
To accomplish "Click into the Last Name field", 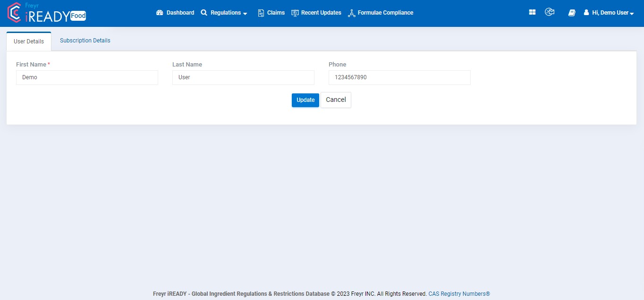I will pyautogui.click(x=243, y=78).
